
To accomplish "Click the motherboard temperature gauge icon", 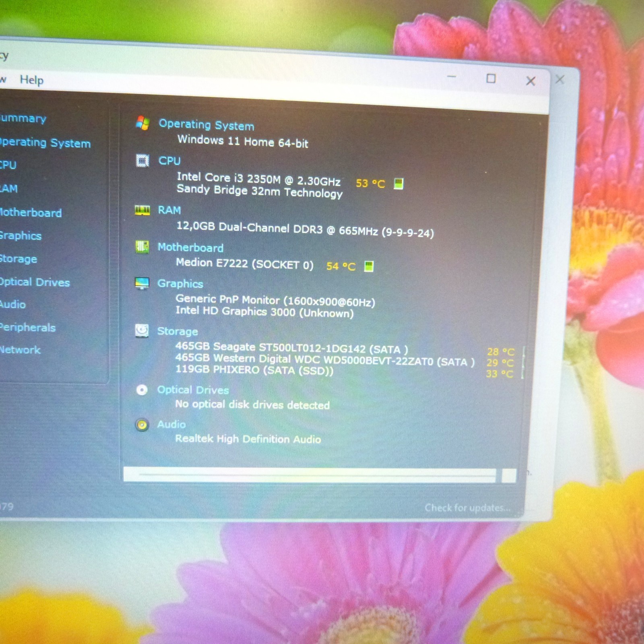I will coord(369,266).
